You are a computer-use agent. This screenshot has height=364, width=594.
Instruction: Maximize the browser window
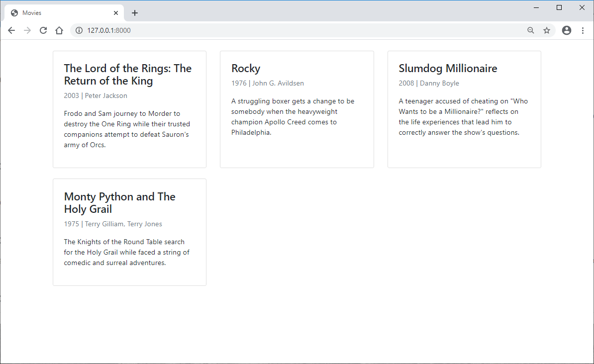(x=559, y=7)
